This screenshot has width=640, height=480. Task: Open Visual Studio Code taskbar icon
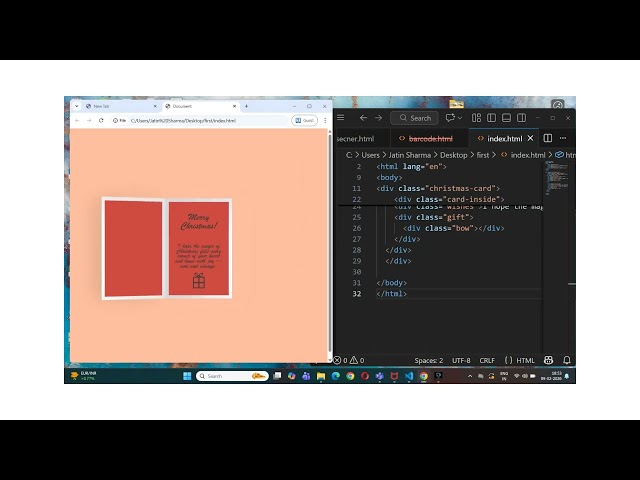pos(409,376)
